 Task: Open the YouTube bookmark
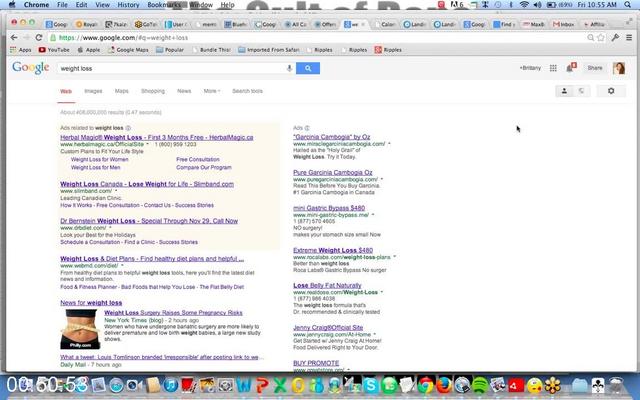pyautogui.click(x=54, y=50)
